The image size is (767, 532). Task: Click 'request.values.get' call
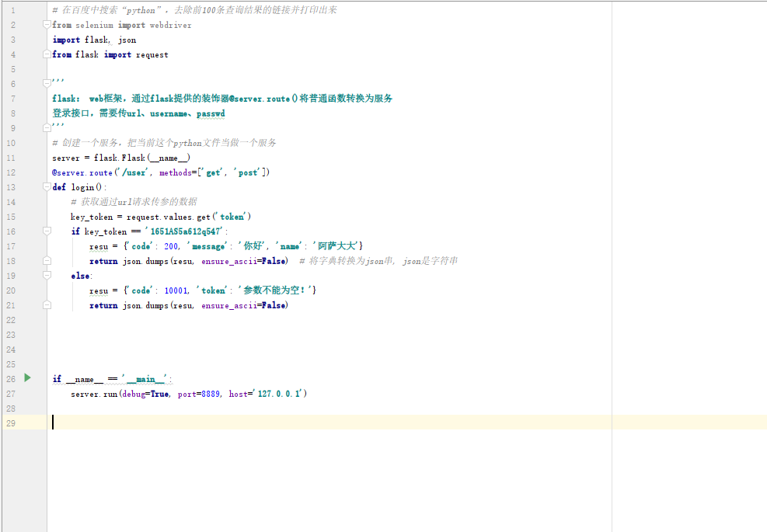pyautogui.click(x=169, y=217)
